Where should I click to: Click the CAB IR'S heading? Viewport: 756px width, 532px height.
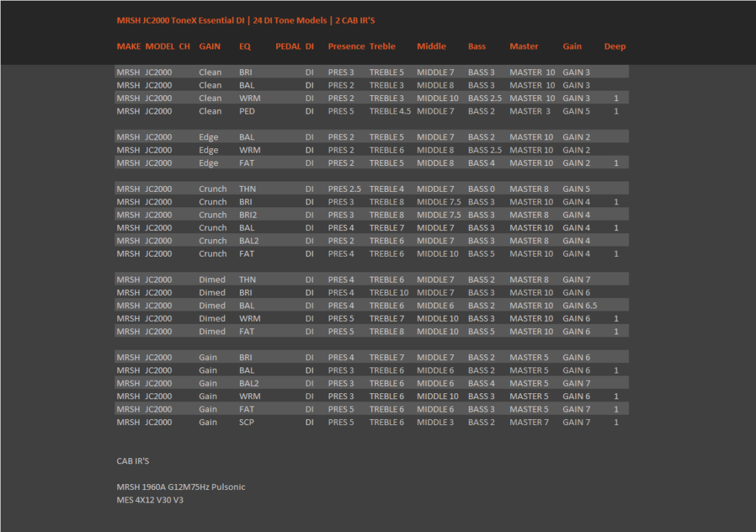133,461
